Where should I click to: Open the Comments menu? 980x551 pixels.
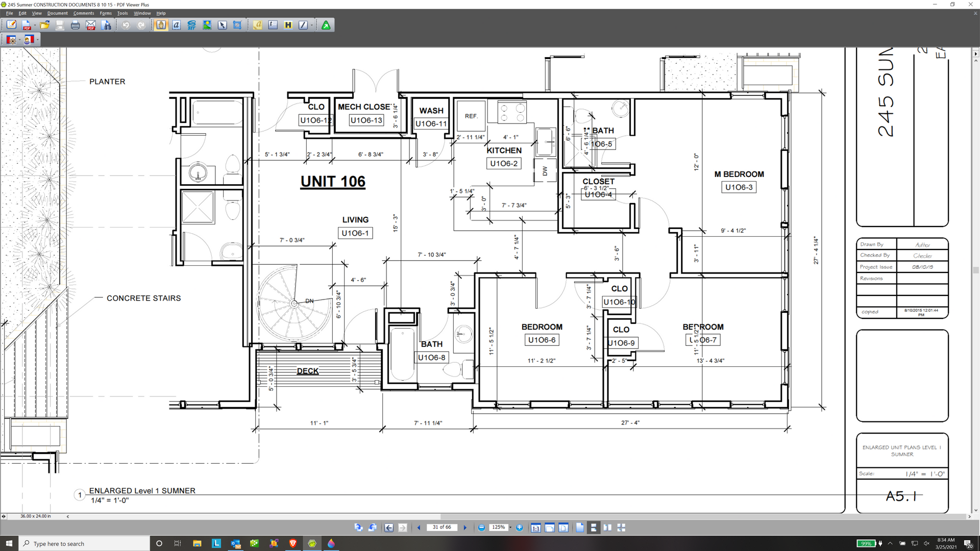click(83, 13)
